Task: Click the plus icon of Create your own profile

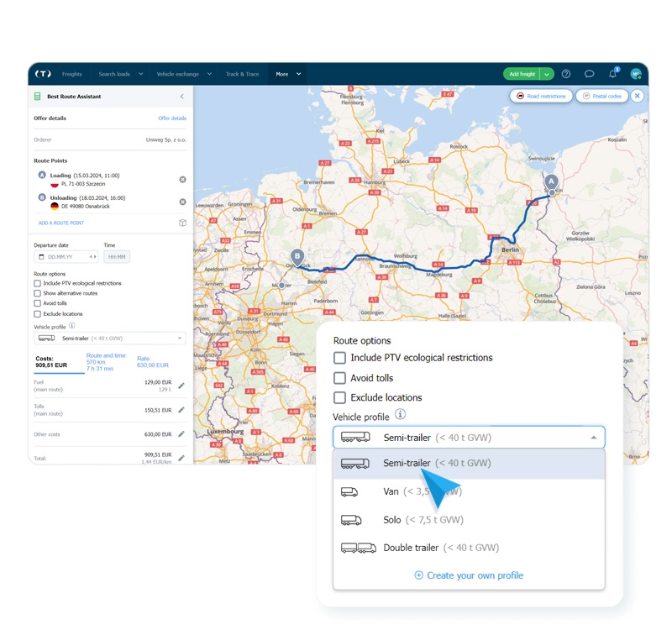Action: click(418, 575)
